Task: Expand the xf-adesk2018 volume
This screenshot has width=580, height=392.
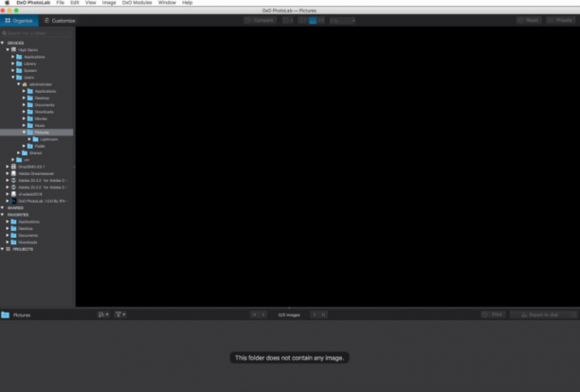Action: pos(8,194)
